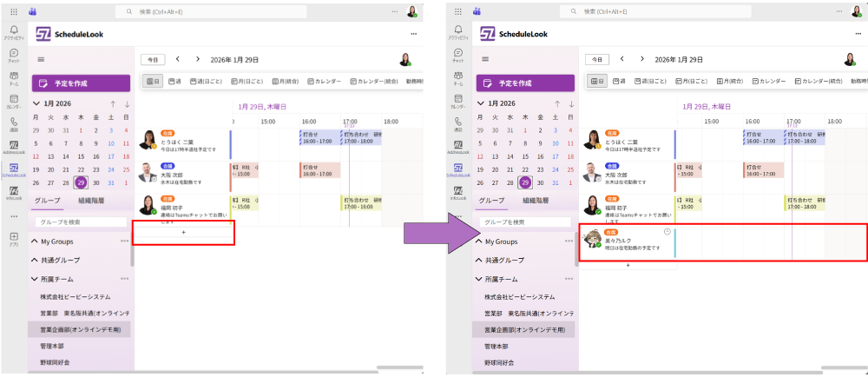Expand the 共通グループ section in right screenshot

(477, 260)
